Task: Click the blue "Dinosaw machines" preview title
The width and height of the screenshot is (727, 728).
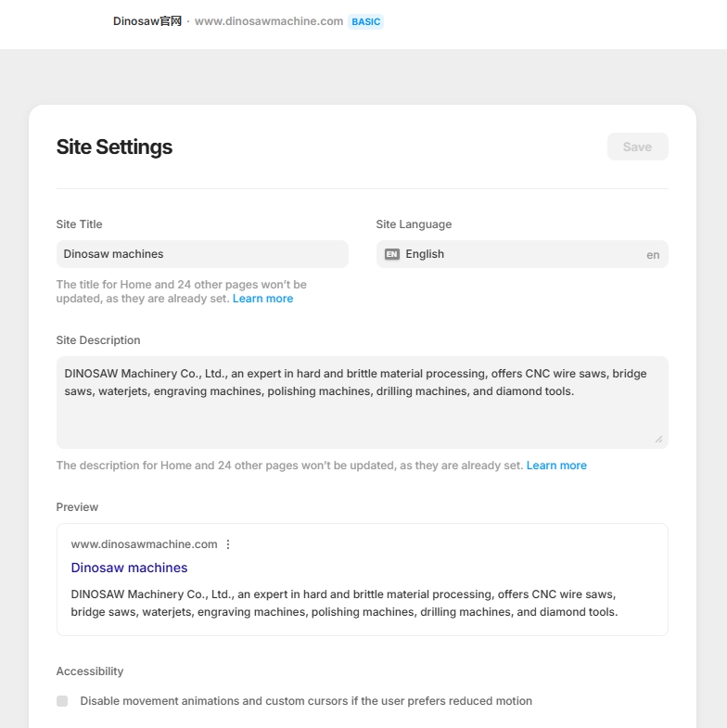Action: (x=129, y=568)
